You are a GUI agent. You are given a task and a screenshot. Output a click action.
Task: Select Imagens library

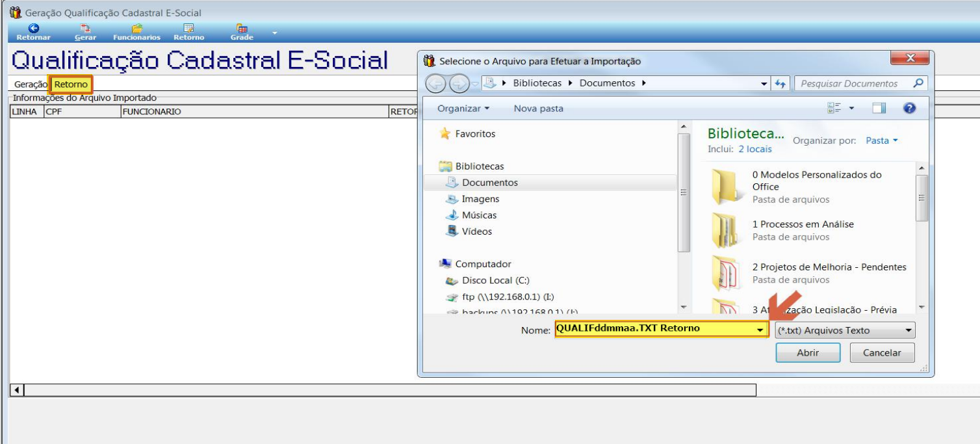click(472, 199)
